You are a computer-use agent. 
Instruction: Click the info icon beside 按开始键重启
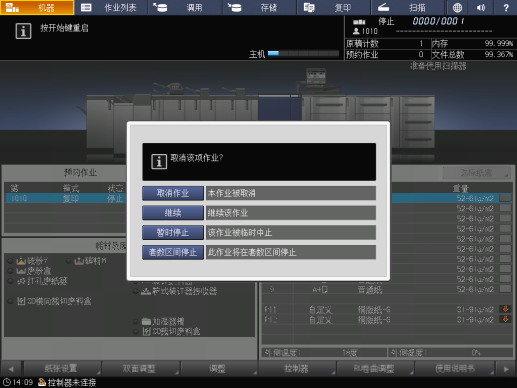coord(23,31)
